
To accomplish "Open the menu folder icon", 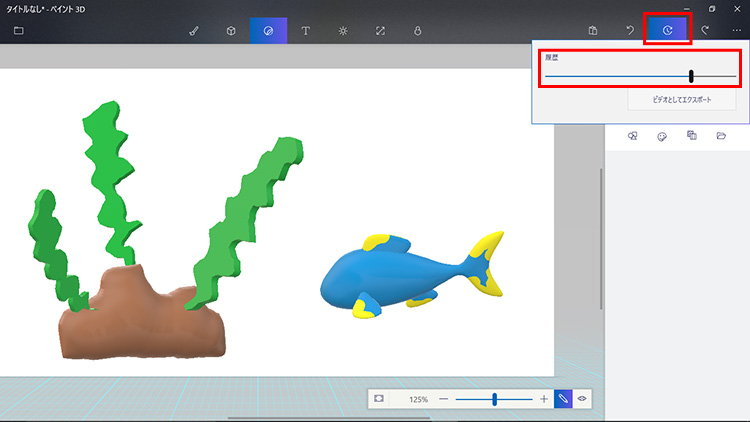I will point(19,30).
